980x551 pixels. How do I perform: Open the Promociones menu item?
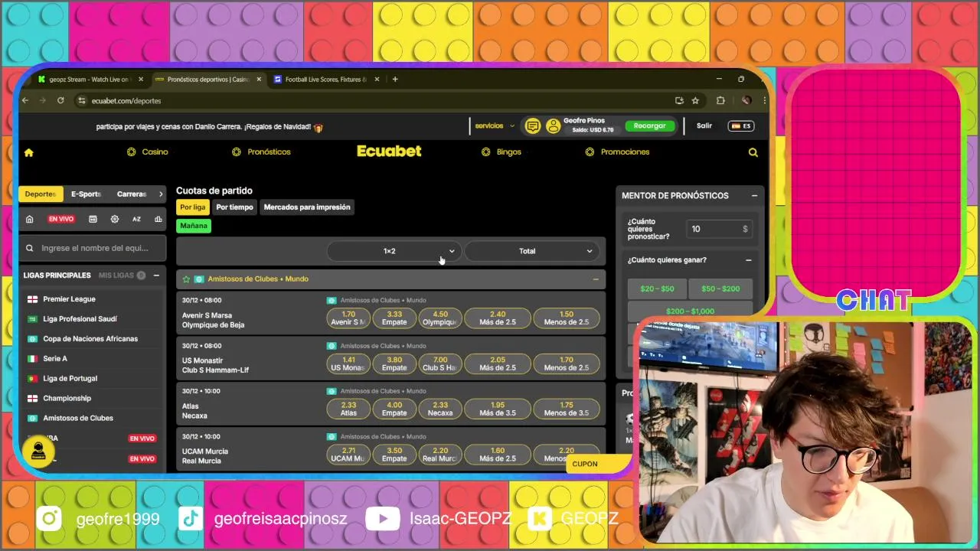(618, 152)
